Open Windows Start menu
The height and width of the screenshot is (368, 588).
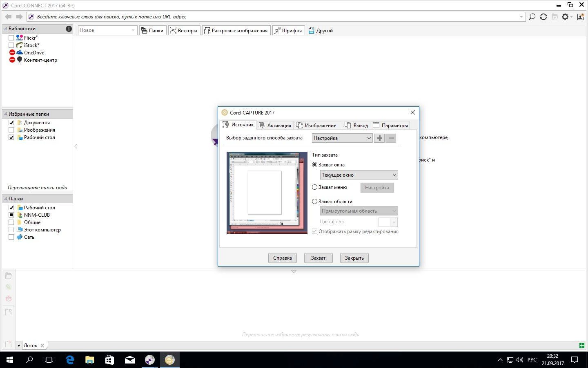(x=10, y=360)
